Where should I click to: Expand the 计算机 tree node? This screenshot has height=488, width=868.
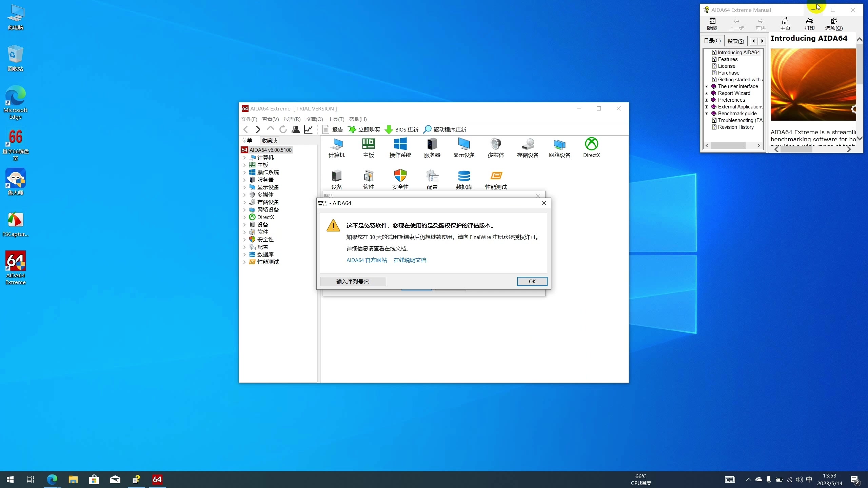244,158
